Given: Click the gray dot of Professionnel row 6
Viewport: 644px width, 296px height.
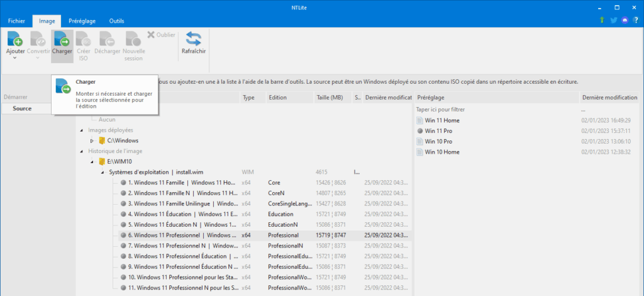Looking at the screenshot, I should click(x=123, y=235).
